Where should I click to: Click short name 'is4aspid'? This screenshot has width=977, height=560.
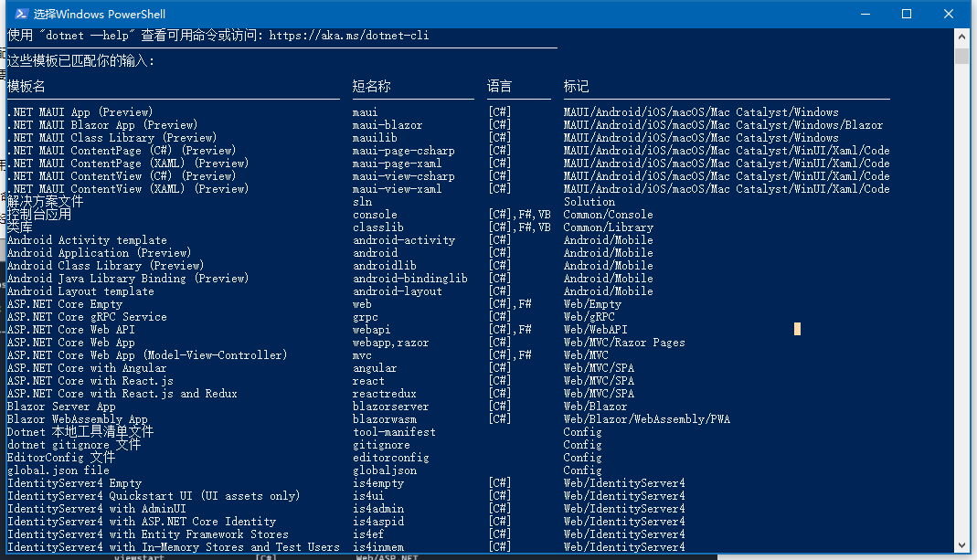[x=378, y=521]
